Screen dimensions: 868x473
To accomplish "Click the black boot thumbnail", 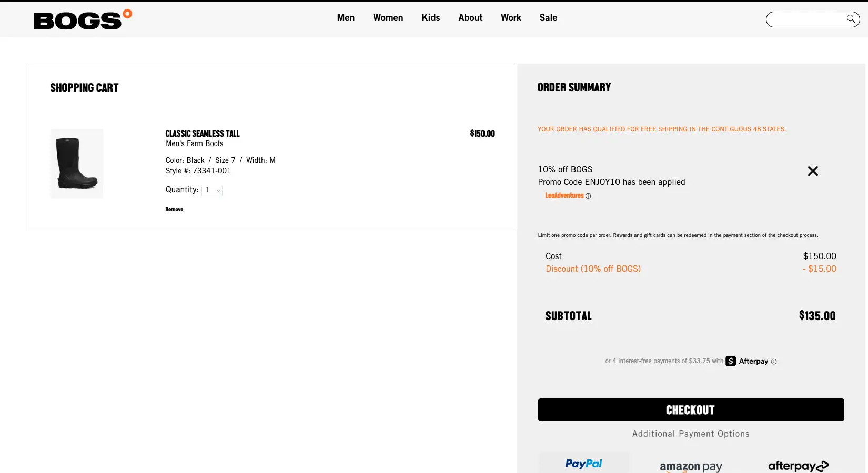I will 77,163.
